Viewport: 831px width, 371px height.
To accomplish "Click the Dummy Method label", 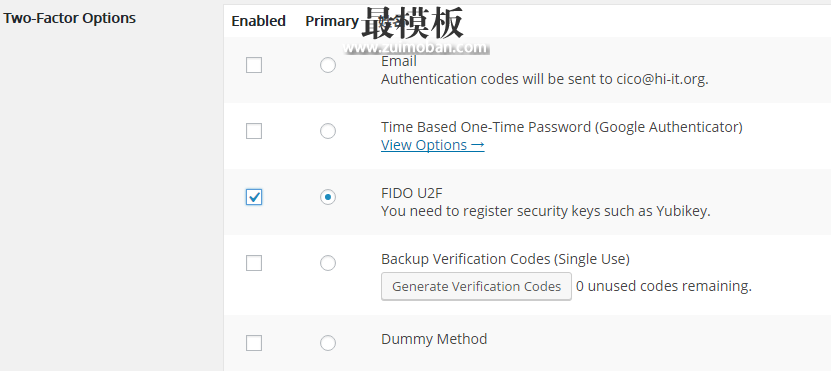I will (x=434, y=339).
